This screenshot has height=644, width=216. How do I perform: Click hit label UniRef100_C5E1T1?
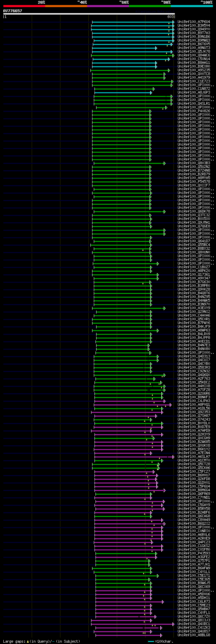[x=194, y=575]
